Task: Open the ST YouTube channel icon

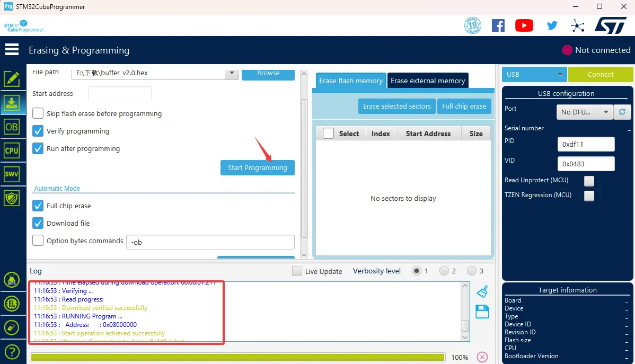Action: 524,25
